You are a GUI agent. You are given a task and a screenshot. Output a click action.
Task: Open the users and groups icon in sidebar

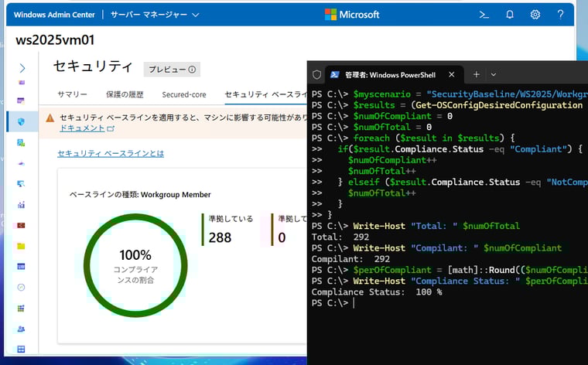tap(21, 329)
